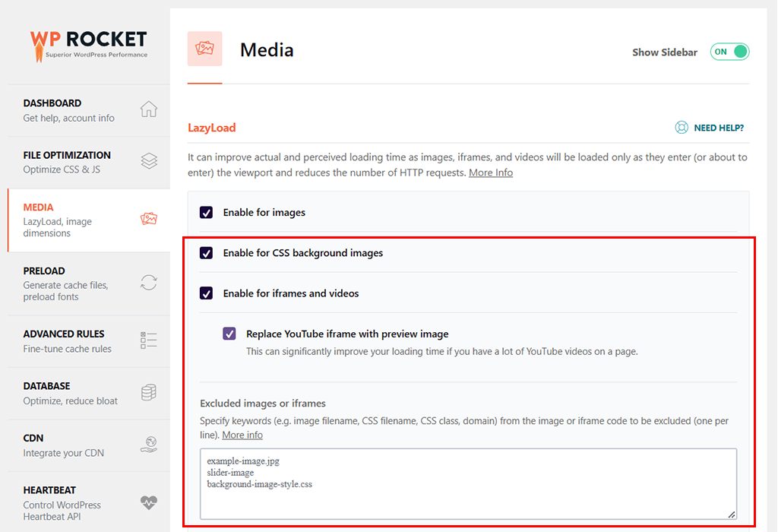This screenshot has height=532, width=778.
Task: Uncheck Enable for CSS background images
Action: coord(207,253)
